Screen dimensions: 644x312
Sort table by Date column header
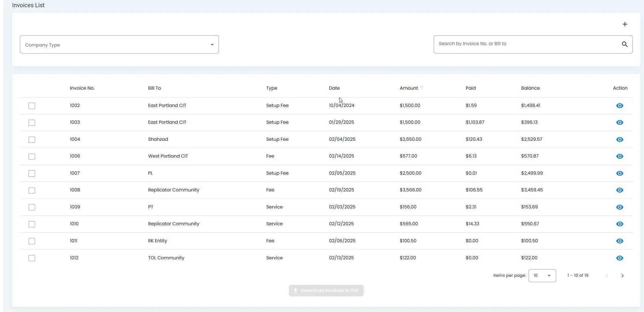(x=334, y=88)
